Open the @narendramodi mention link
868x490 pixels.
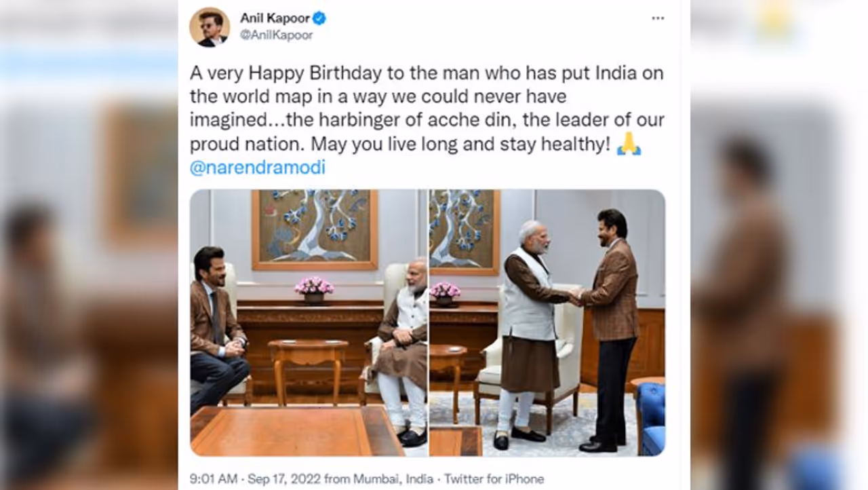257,167
